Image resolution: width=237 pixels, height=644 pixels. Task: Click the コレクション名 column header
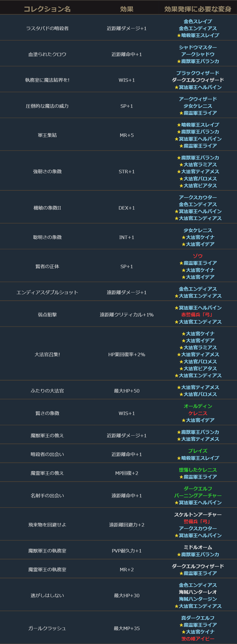tap(47, 9)
